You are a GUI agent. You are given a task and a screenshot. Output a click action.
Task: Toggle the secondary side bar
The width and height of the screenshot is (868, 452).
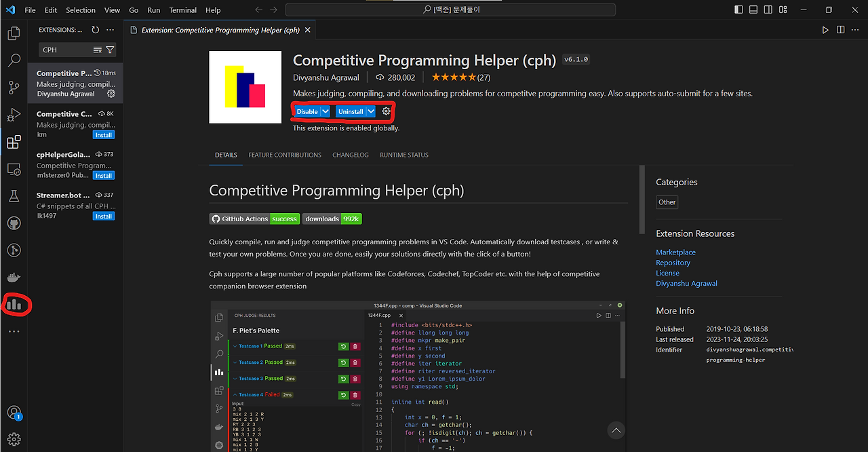(x=768, y=10)
